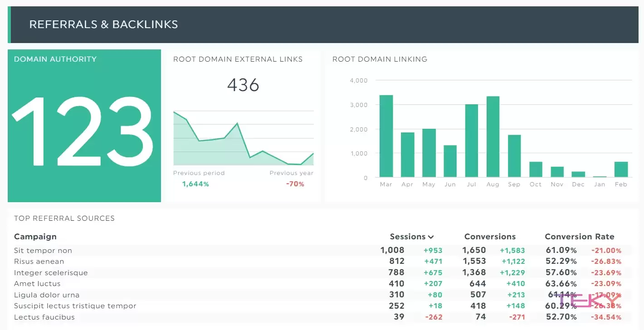The width and height of the screenshot is (644, 330).
Task: Click the Sessions column sort arrow
Action: click(431, 237)
